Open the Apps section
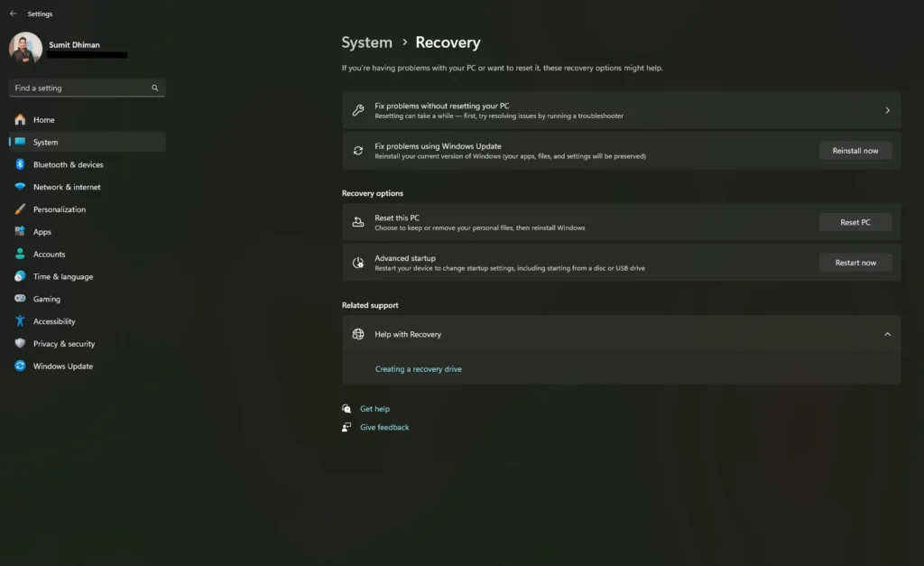The height and width of the screenshot is (566, 924). 88,232
